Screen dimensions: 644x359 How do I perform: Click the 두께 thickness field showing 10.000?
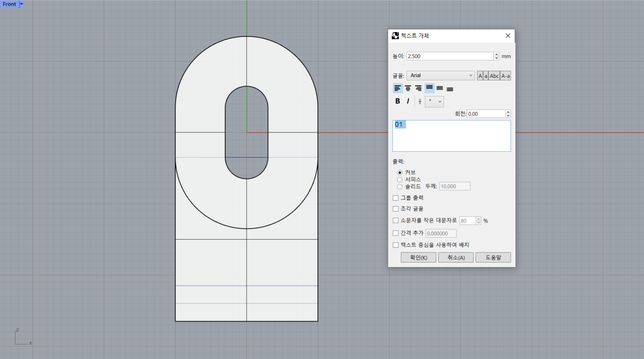[x=455, y=187]
